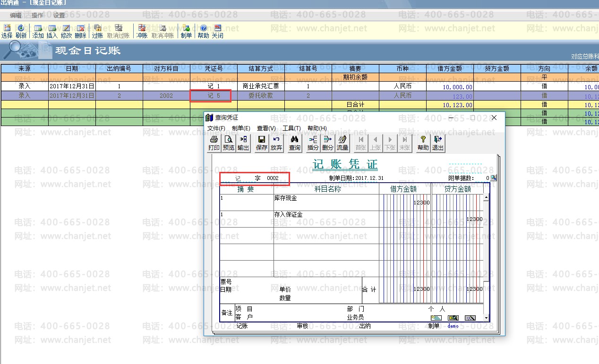
Task: Open 预览 print preview in voucher window
Action: tap(229, 143)
